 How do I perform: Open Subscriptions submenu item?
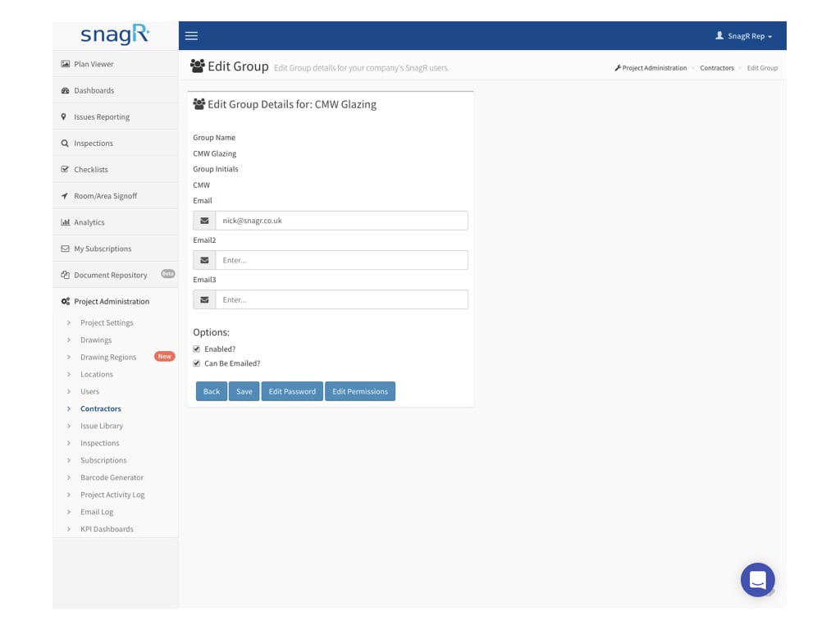pyautogui.click(x=103, y=460)
